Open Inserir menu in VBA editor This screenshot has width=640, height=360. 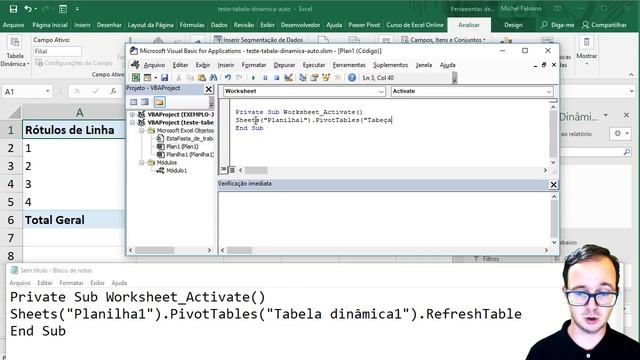tap(226, 65)
